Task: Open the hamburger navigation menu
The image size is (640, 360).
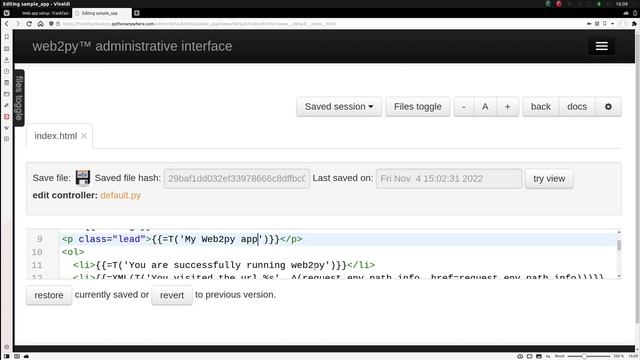Action: [x=602, y=46]
